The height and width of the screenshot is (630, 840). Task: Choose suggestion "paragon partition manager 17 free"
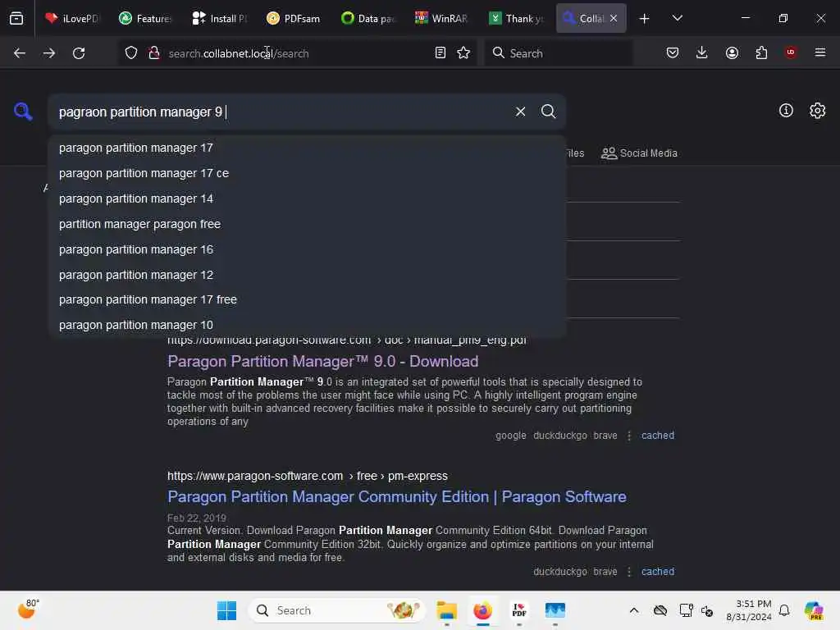point(307,299)
